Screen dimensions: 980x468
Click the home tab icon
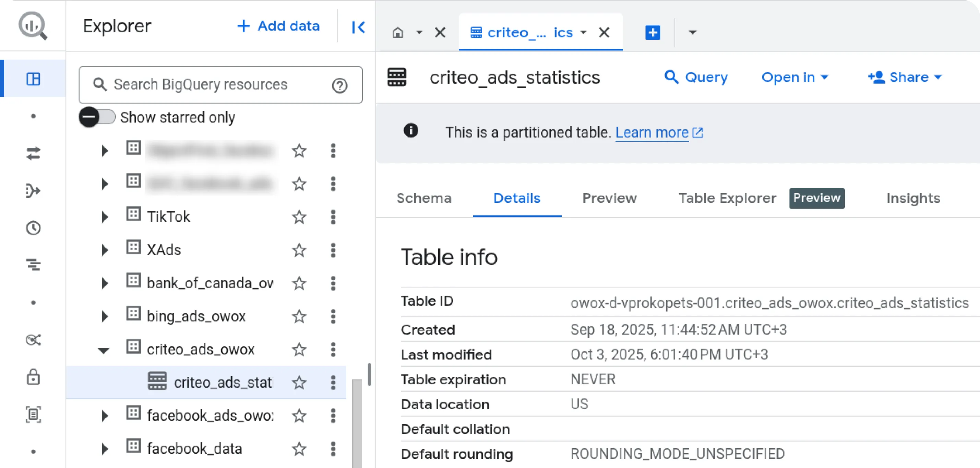point(397,33)
